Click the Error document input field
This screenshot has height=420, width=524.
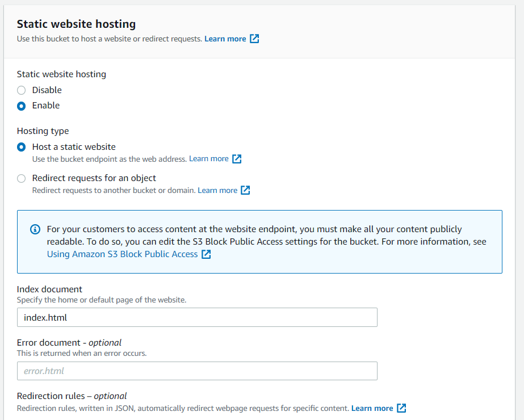pyautogui.click(x=196, y=371)
